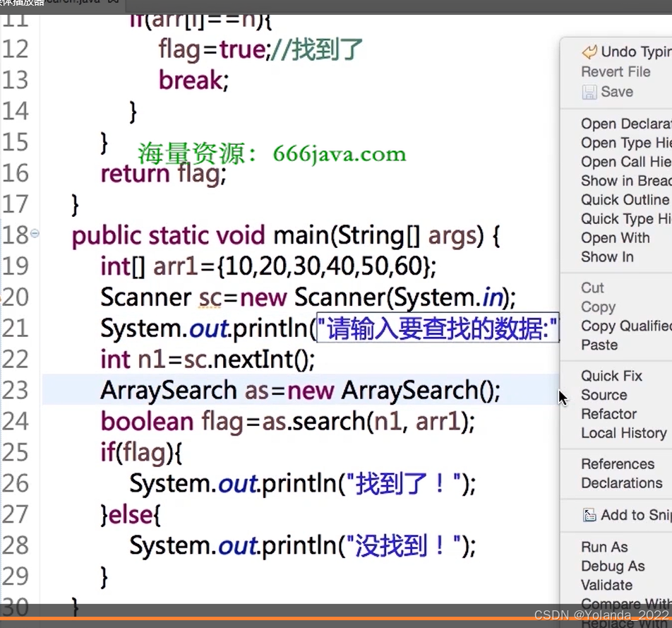The width and height of the screenshot is (672, 628).
Task: Open the Declarations submenu
Action: point(621,483)
